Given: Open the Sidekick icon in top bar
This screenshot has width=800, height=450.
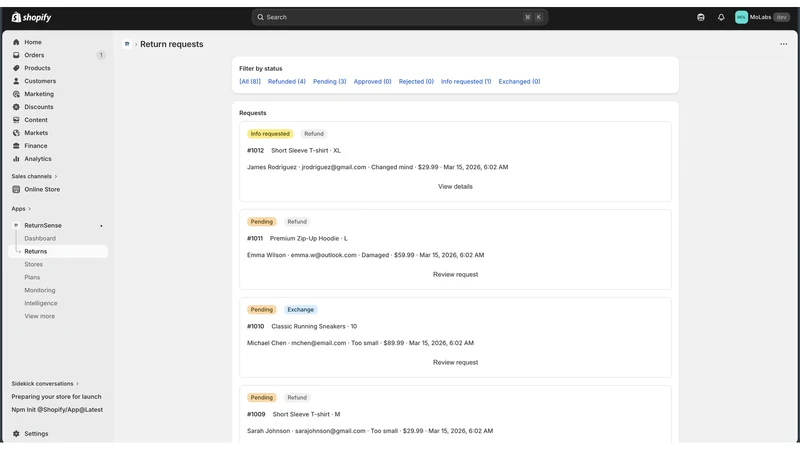Looking at the screenshot, I should (701, 17).
